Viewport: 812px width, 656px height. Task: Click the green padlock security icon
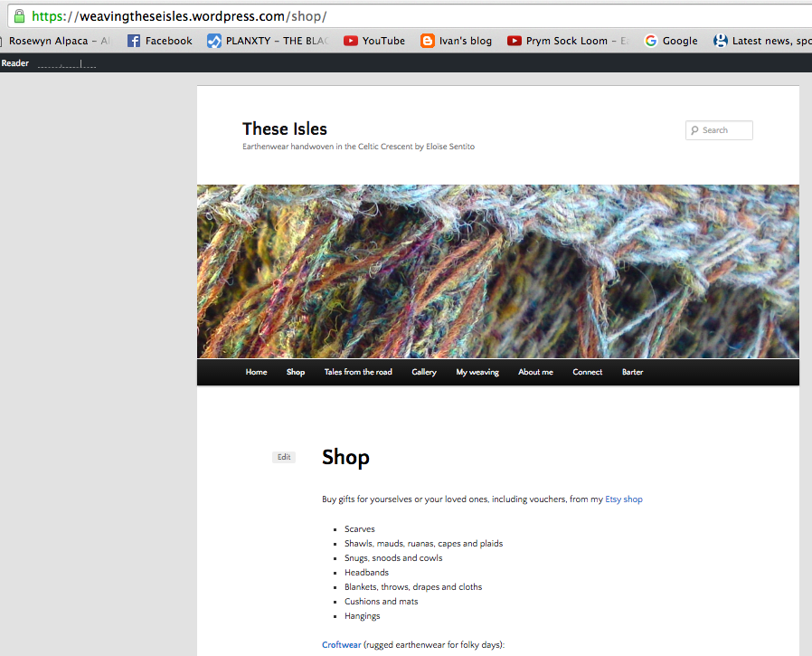click(19, 16)
